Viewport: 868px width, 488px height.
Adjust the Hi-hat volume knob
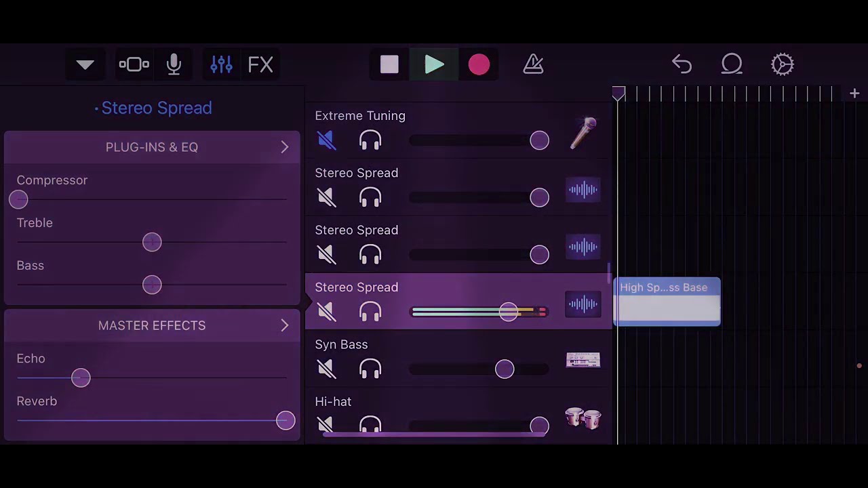[539, 425]
